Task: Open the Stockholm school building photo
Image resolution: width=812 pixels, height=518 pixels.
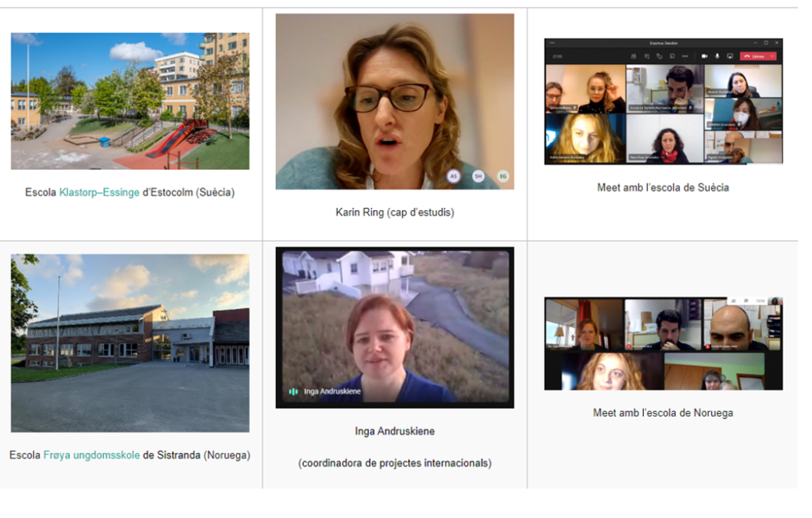Action: click(130, 101)
